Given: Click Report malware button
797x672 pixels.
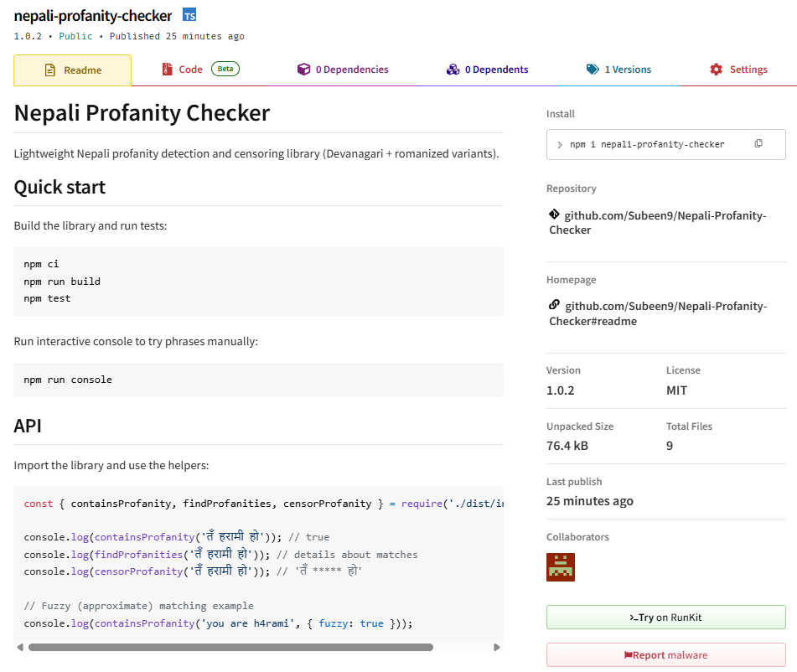Looking at the screenshot, I should click(x=666, y=654).
